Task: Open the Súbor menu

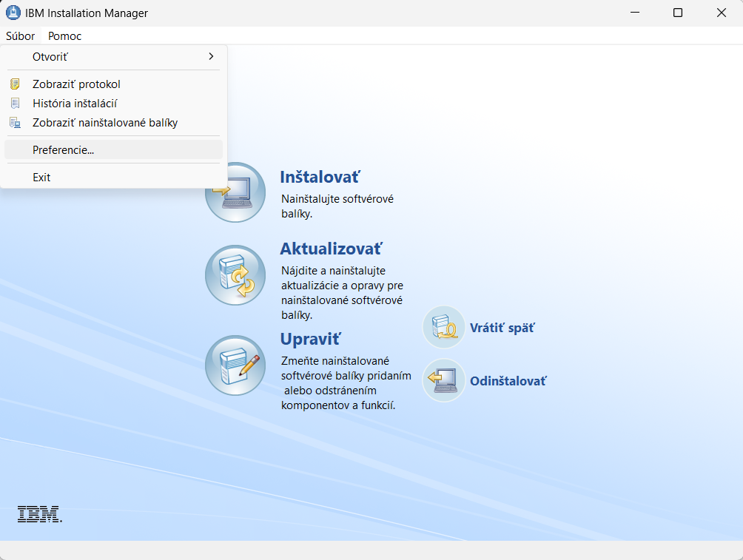Action: tap(20, 36)
